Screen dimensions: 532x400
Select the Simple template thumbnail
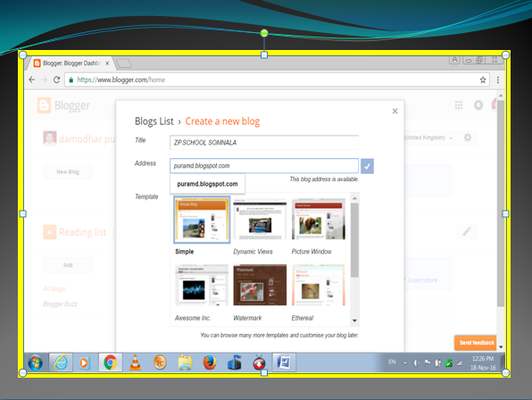pos(202,219)
